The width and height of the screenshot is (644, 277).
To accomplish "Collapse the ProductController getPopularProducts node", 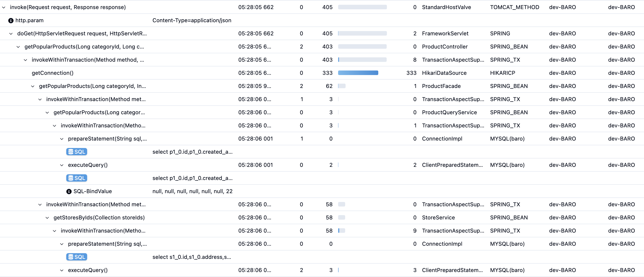I will [18, 47].
